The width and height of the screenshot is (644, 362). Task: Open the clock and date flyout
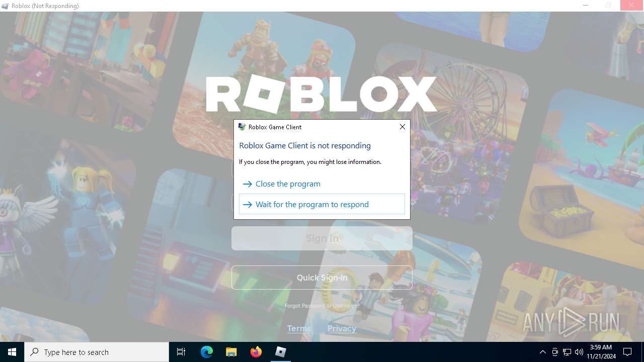point(601,352)
